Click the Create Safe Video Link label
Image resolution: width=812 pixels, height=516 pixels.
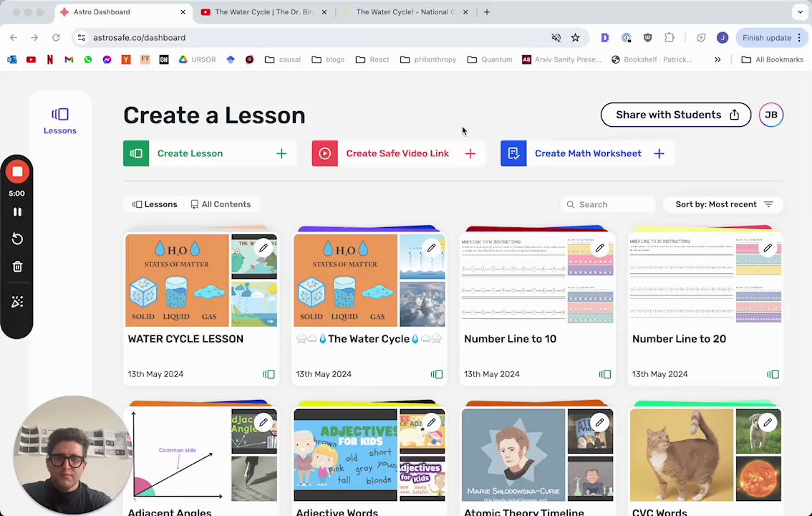(397, 153)
